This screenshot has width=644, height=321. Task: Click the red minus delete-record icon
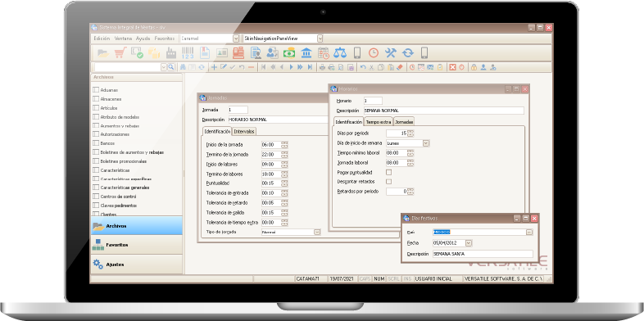click(251, 67)
